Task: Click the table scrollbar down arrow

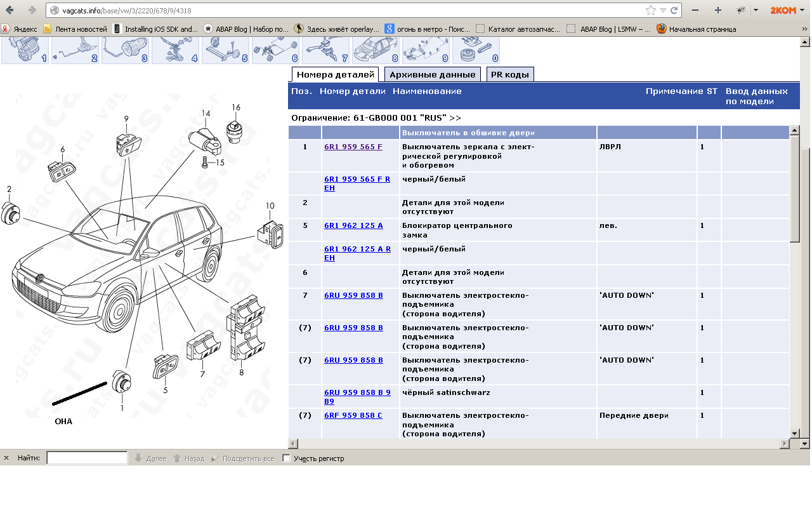Action: point(795,433)
